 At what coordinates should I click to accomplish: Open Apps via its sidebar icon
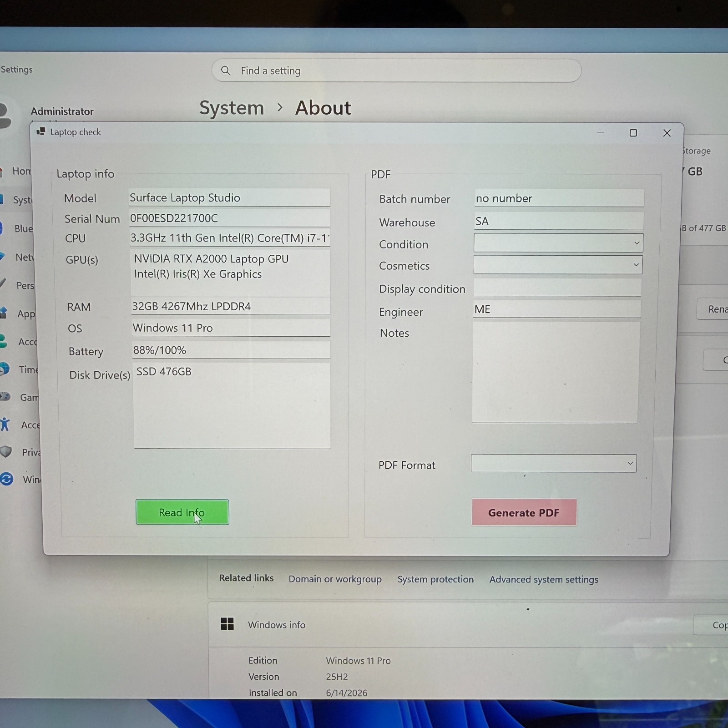pyautogui.click(x=4, y=313)
